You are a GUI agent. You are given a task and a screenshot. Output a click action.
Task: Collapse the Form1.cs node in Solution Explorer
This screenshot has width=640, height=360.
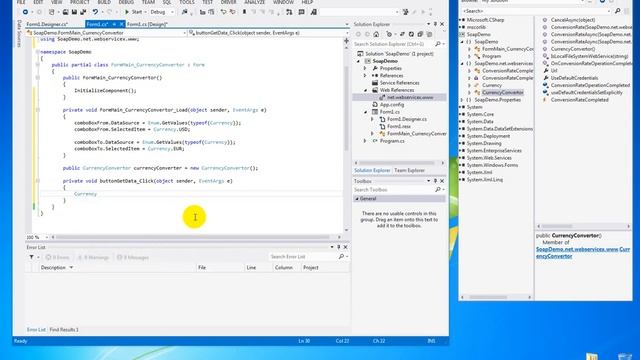tap(365, 112)
